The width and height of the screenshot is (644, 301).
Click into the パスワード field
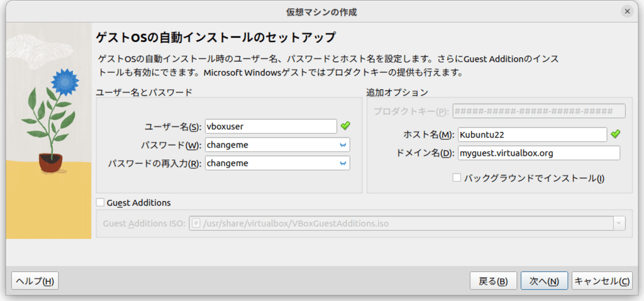277,145
